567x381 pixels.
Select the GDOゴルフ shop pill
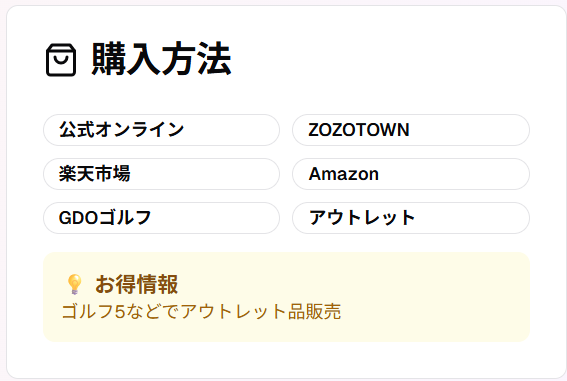click(161, 218)
